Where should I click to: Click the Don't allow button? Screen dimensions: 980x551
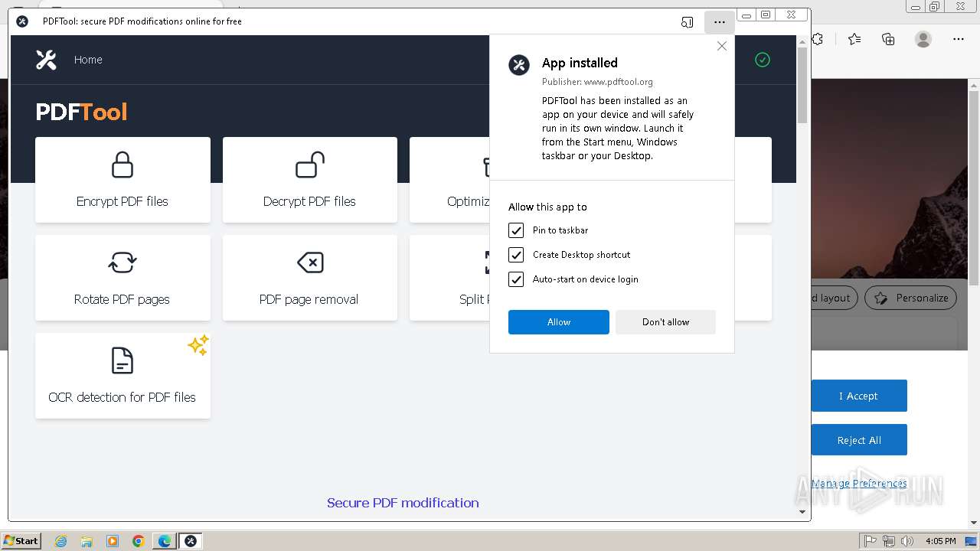coord(665,322)
